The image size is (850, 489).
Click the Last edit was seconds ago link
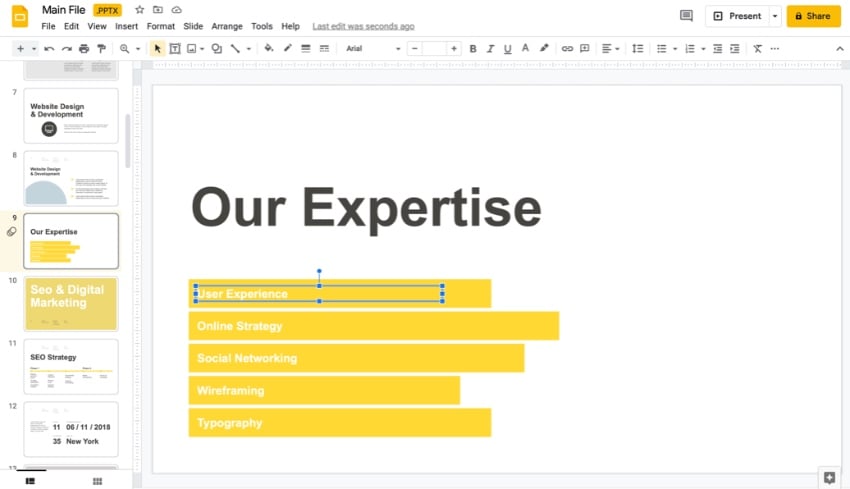(x=363, y=26)
